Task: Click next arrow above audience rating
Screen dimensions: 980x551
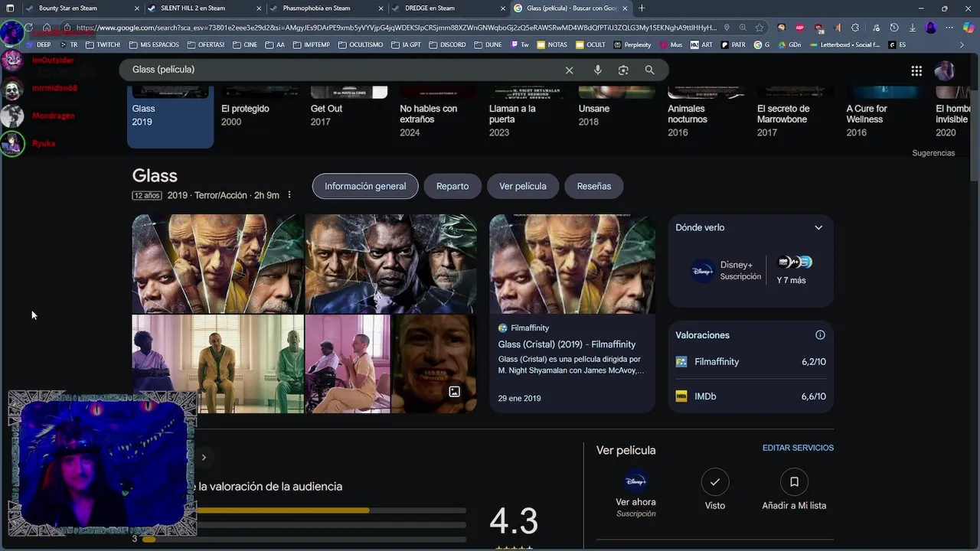Action: click(x=204, y=457)
